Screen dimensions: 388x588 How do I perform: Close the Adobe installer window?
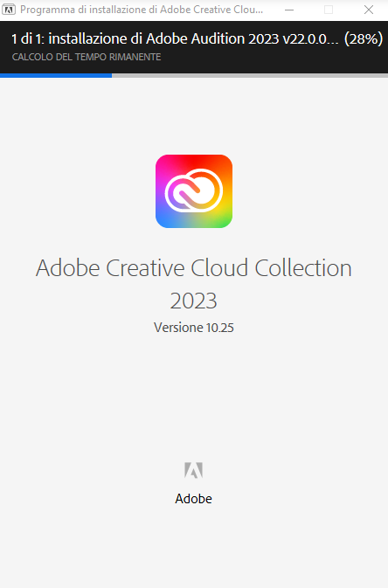(369, 10)
